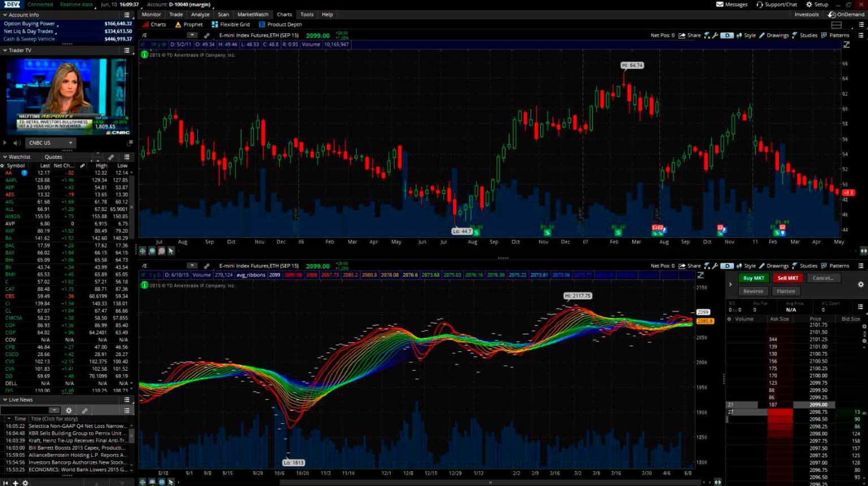Open Drawings menu on lower chart
Screen dimensions: 868x486
click(x=774, y=266)
